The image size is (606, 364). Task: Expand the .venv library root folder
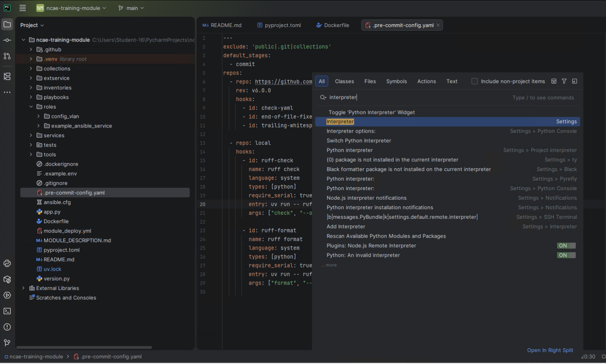click(31, 59)
